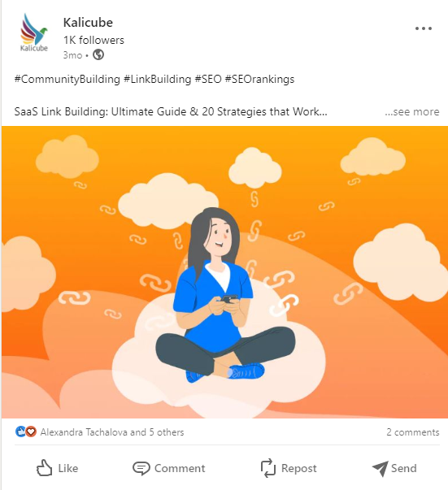Click the 1K followers text

coord(94,40)
